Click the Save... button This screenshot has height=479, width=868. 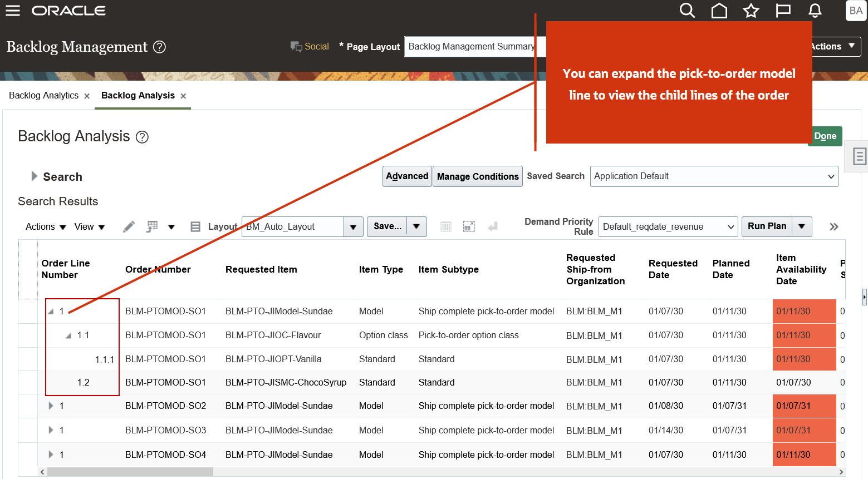387,226
